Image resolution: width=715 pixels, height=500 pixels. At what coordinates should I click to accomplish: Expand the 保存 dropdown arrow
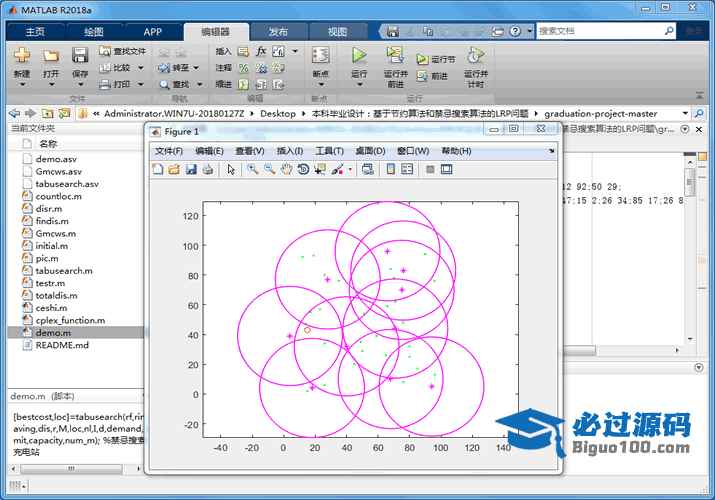[x=80, y=85]
